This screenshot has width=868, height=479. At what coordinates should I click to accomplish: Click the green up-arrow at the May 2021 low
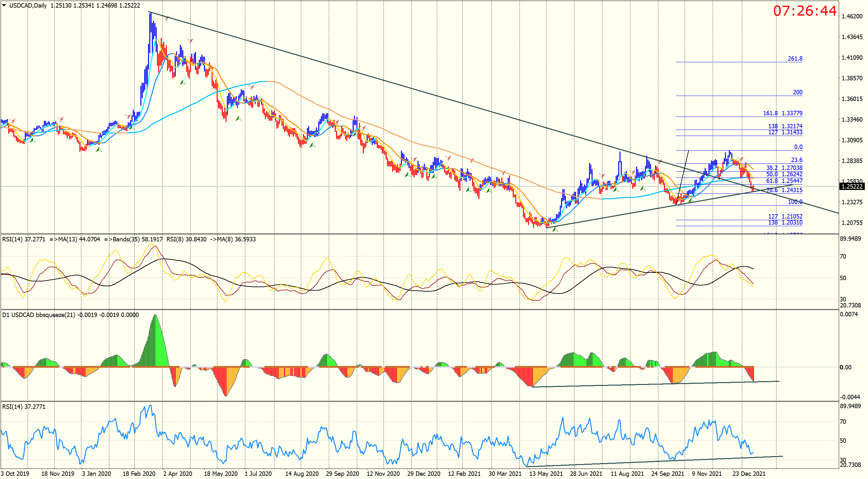[x=555, y=229]
